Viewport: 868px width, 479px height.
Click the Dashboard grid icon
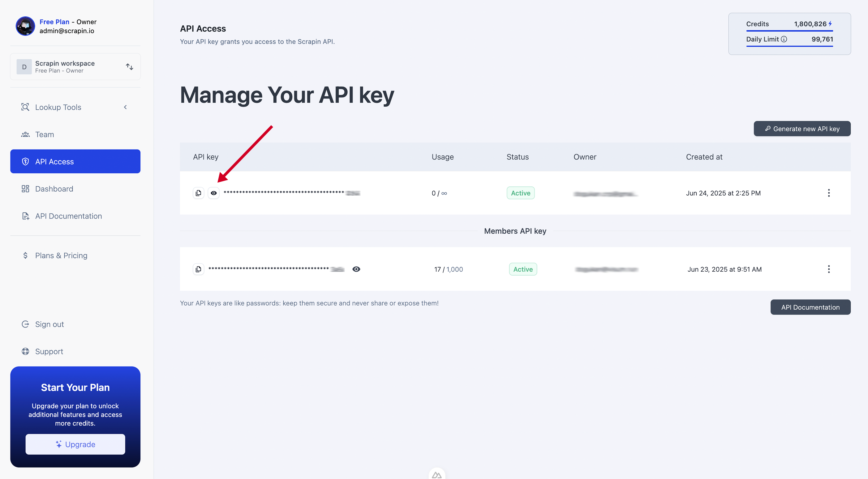tap(25, 189)
